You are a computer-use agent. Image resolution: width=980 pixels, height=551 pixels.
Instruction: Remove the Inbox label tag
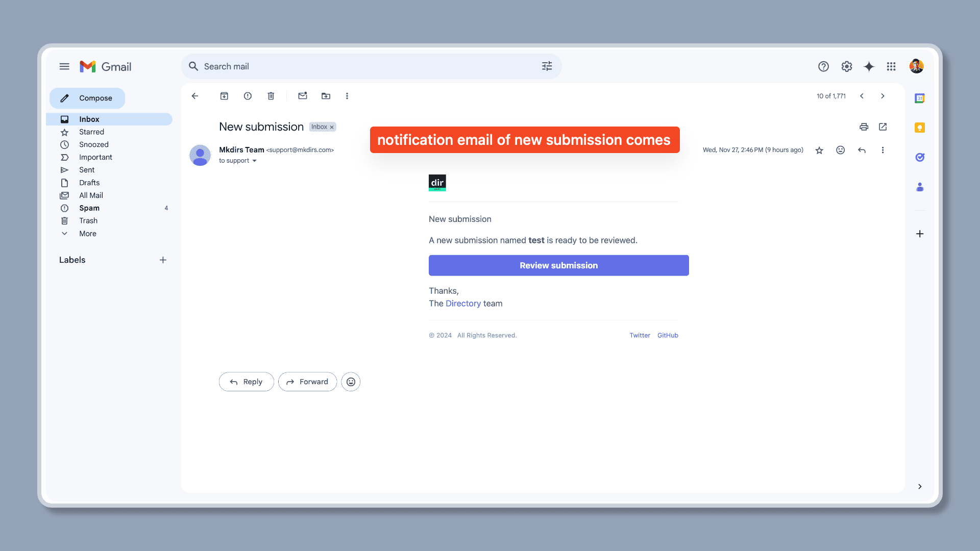[332, 127]
